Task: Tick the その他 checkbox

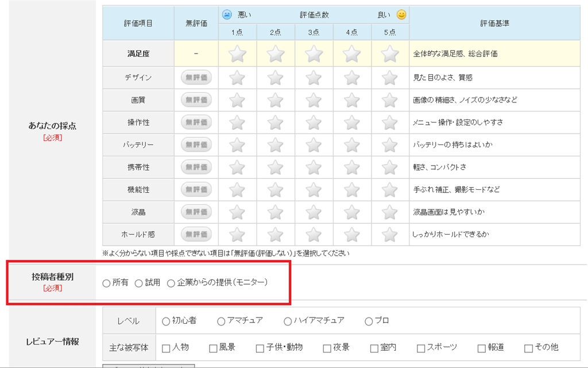Action: coord(528,348)
